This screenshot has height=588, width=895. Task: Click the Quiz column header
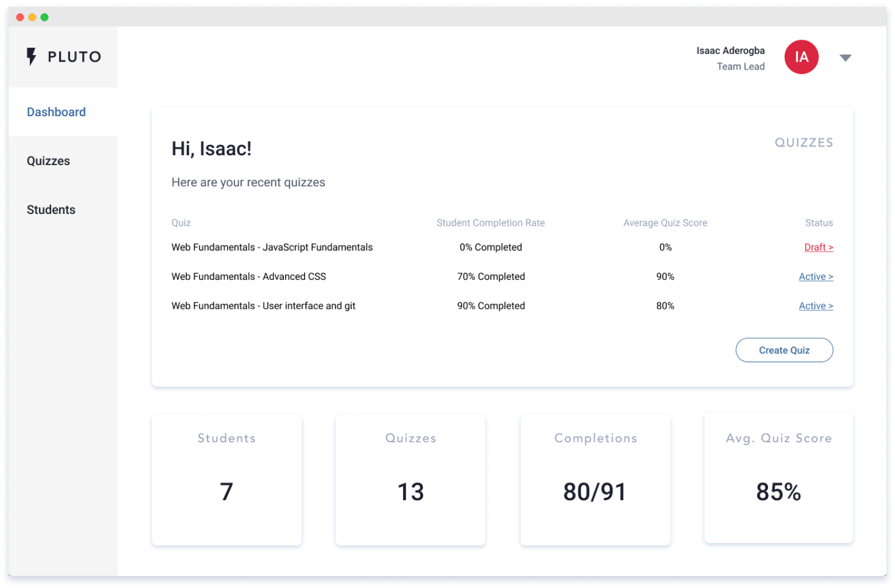pos(181,223)
